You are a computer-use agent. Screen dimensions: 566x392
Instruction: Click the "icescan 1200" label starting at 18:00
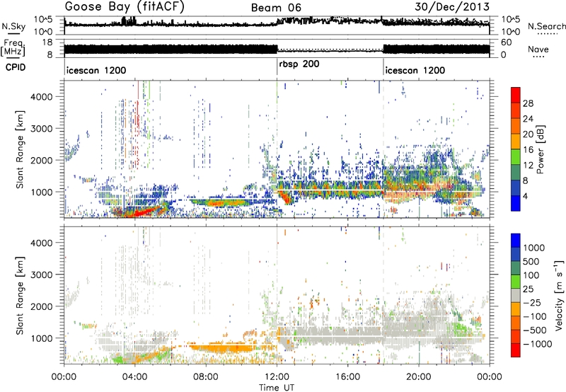click(x=415, y=70)
